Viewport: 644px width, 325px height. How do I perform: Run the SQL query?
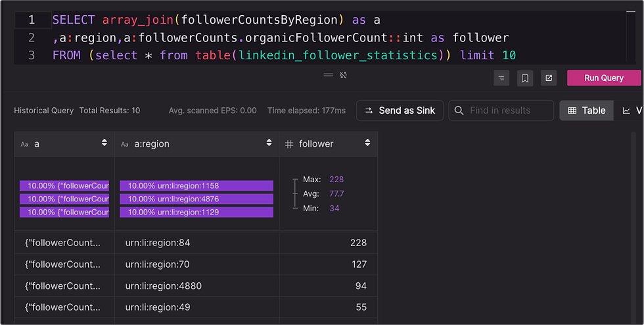click(x=604, y=78)
